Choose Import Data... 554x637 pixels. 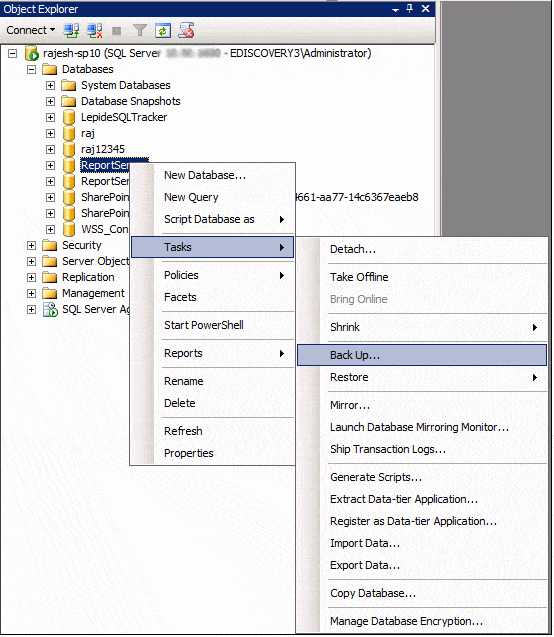click(x=422, y=544)
